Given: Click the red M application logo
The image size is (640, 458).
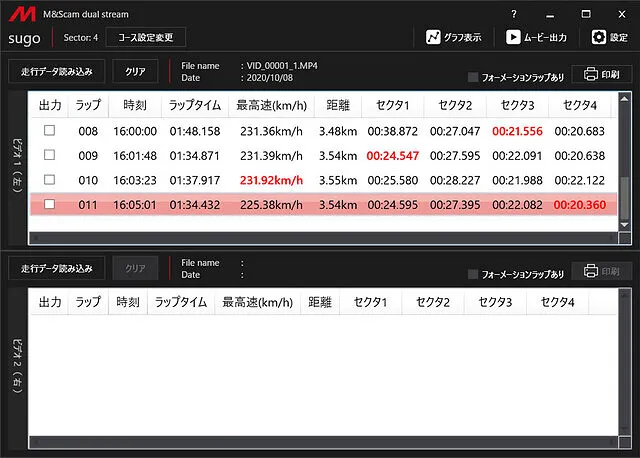Looking at the screenshot, I should tap(18, 14).
